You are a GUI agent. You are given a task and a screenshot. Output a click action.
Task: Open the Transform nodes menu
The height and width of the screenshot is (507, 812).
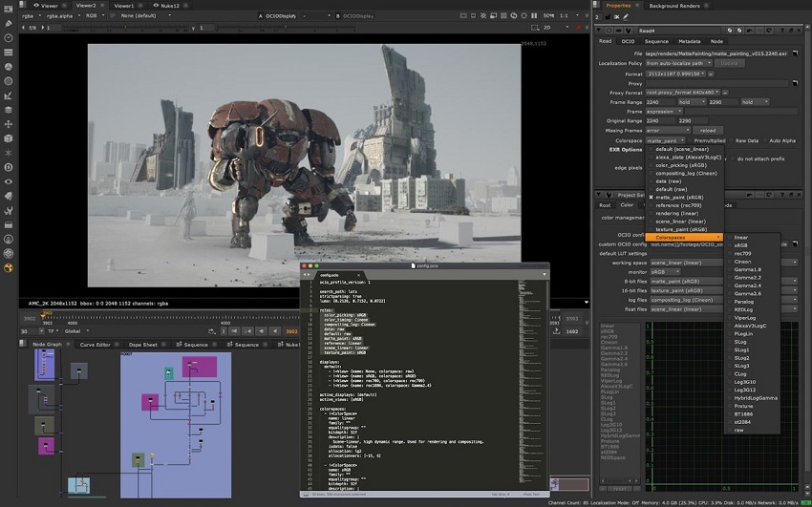(x=9, y=124)
